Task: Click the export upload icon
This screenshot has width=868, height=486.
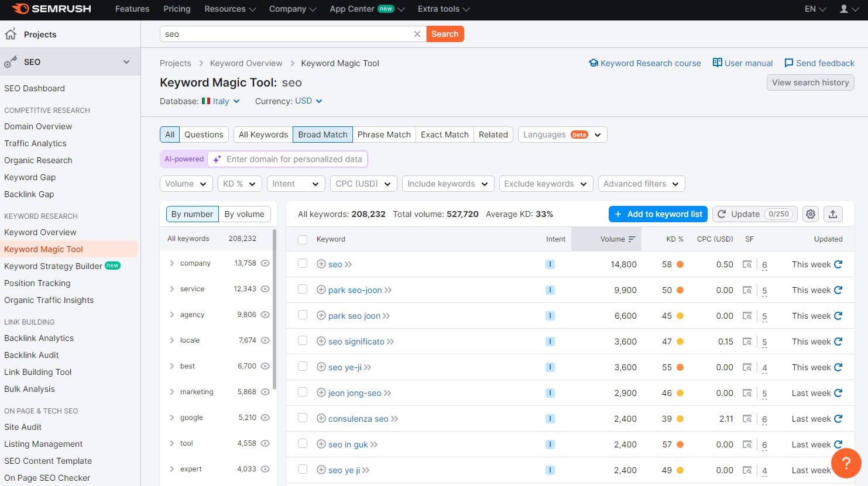Action: coord(833,214)
